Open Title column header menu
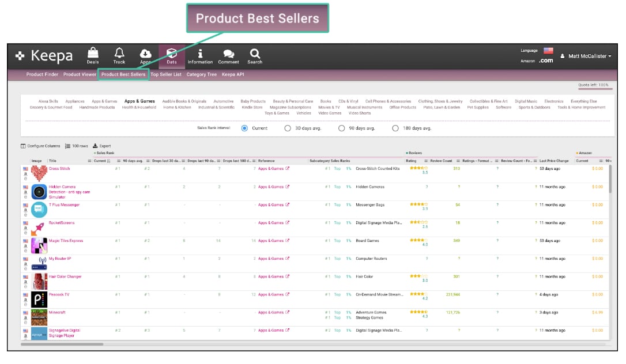Viewport: 626px width, 364px height. click(89, 161)
